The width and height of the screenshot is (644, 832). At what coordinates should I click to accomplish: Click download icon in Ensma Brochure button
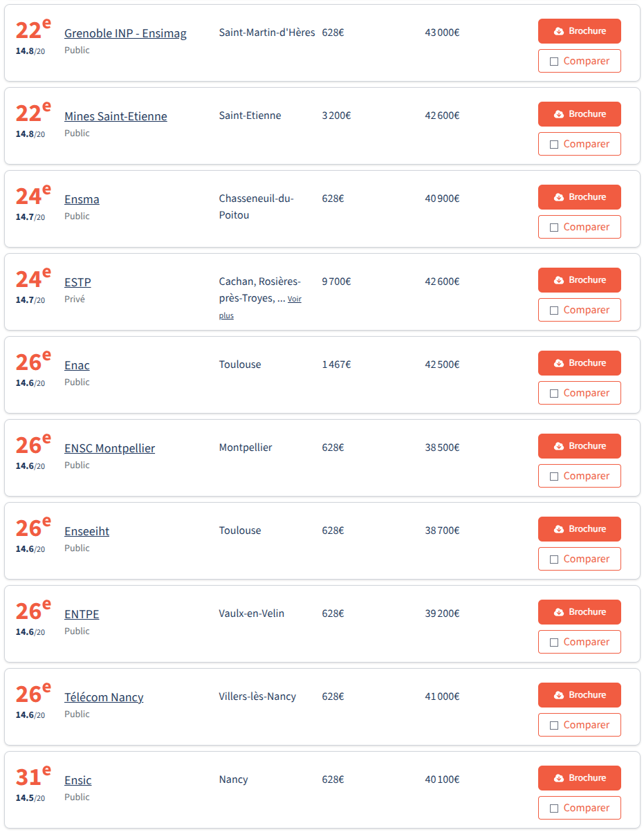[559, 197]
